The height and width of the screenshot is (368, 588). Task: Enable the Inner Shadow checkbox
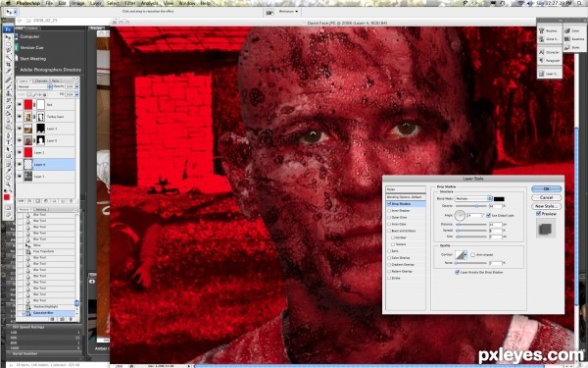tap(389, 211)
